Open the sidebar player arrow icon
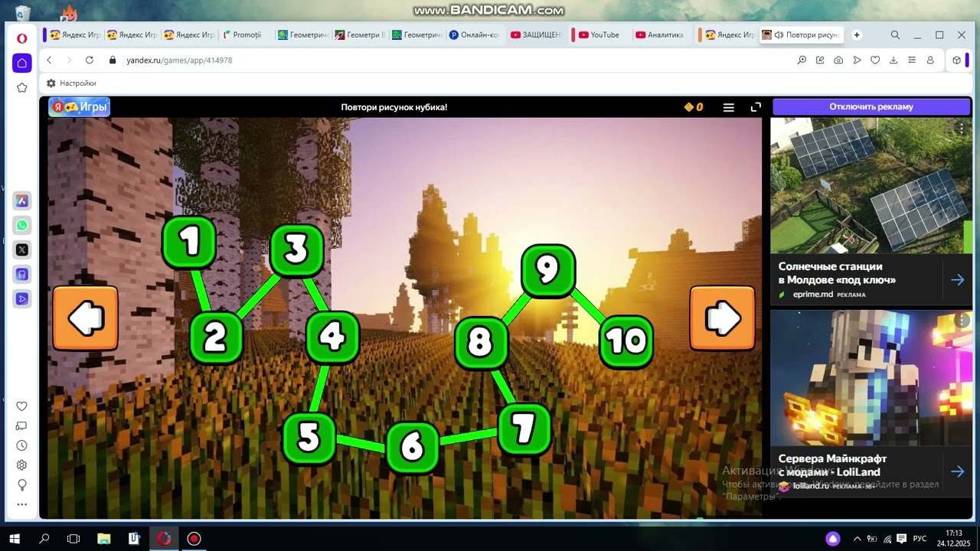The height and width of the screenshot is (551, 980). tap(22, 298)
